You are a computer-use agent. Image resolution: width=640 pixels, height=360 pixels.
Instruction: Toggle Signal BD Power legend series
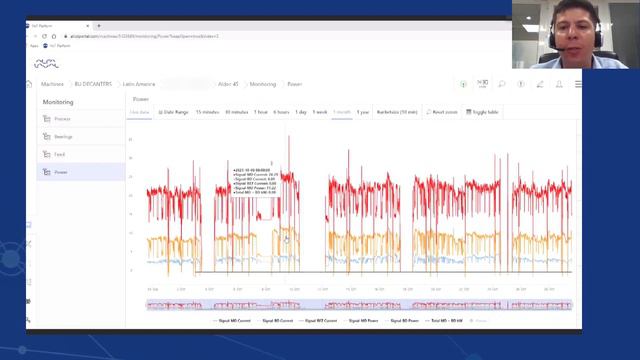point(402,321)
